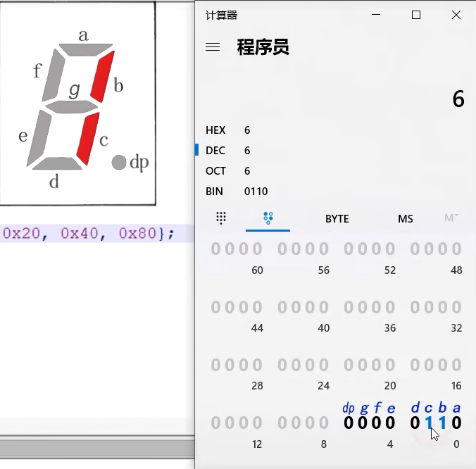The width and height of the screenshot is (476, 469).
Task: Select the DEC number base
Action: point(215,151)
